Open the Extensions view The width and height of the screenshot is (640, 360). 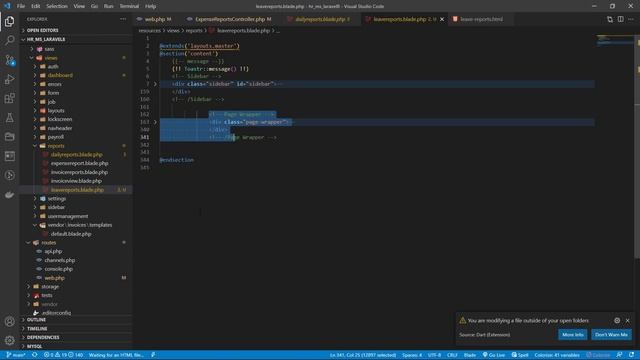pyautogui.click(x=9, y=98)
